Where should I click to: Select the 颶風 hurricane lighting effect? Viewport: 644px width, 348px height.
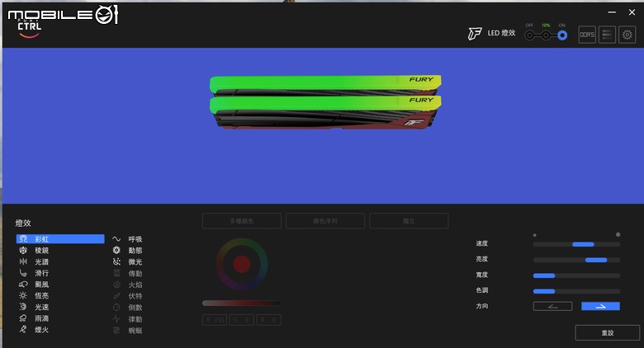tap(35, 285)
